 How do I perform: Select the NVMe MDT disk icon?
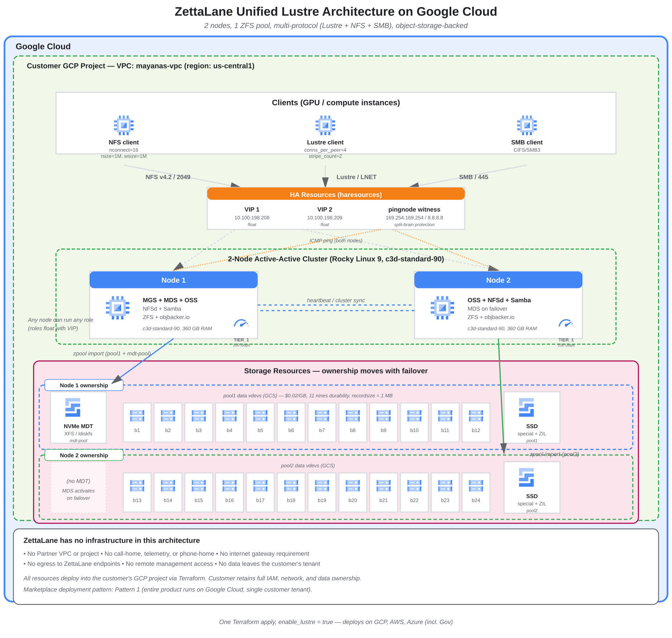coord(73,407)
